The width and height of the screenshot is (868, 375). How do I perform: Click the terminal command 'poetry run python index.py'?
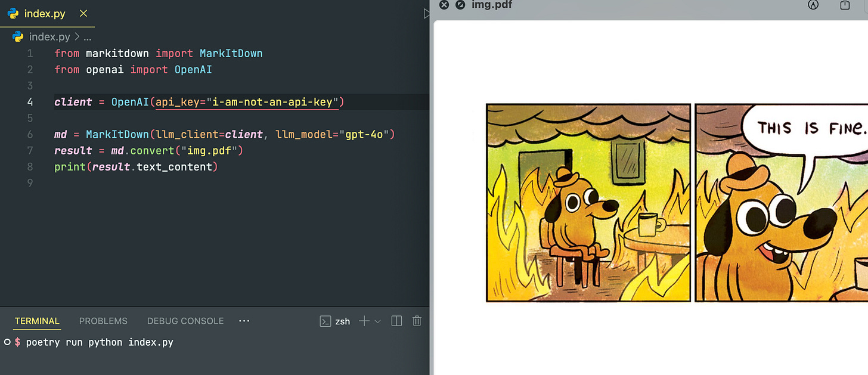click(x=100, y=342)
